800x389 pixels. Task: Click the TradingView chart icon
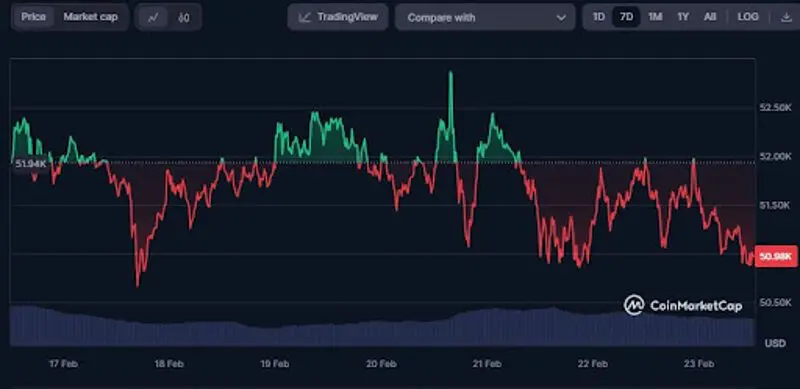click(x=305, y=17)
